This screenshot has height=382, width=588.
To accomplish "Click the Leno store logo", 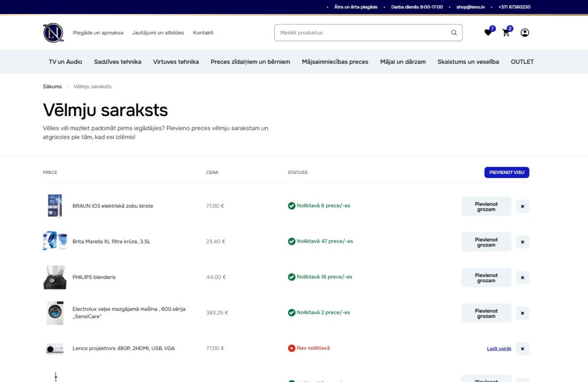I will [x=53, y=33].
